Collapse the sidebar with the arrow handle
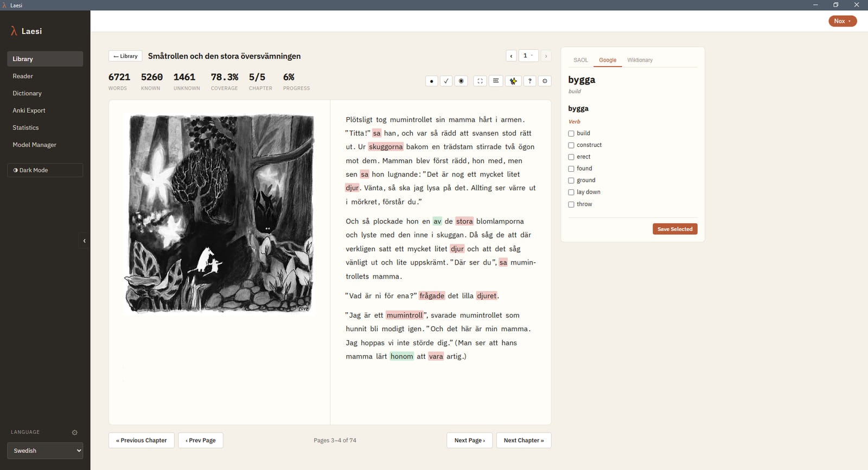 tap(85, 241)
